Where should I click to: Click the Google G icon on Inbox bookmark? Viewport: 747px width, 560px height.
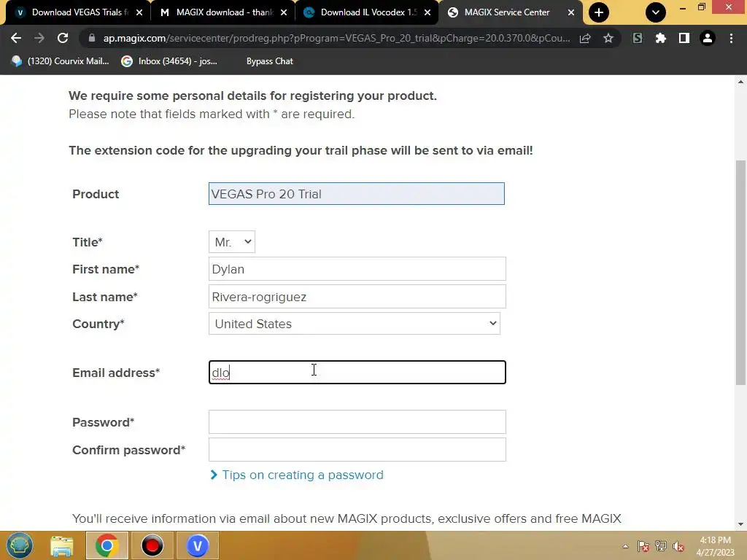(127, 61)
